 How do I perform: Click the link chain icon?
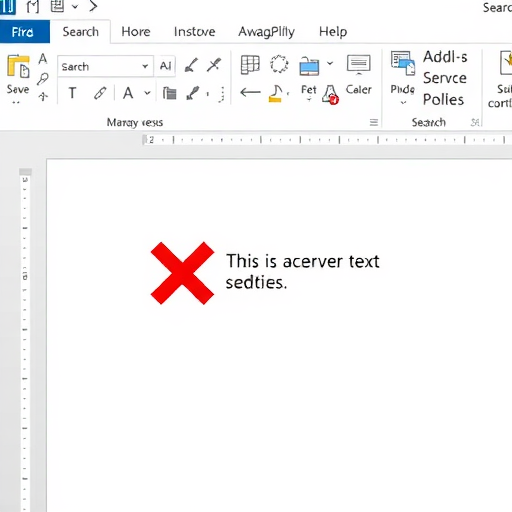pyautogui.click(x=100, y=93)
